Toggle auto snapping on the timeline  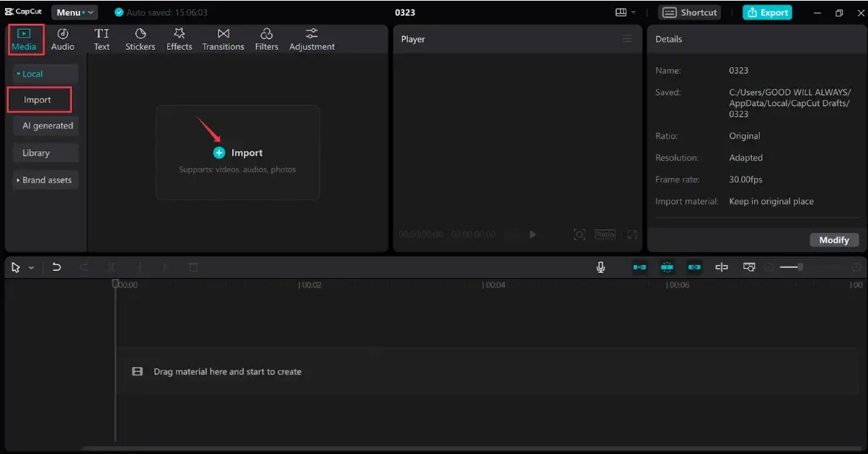coord(667,267)
